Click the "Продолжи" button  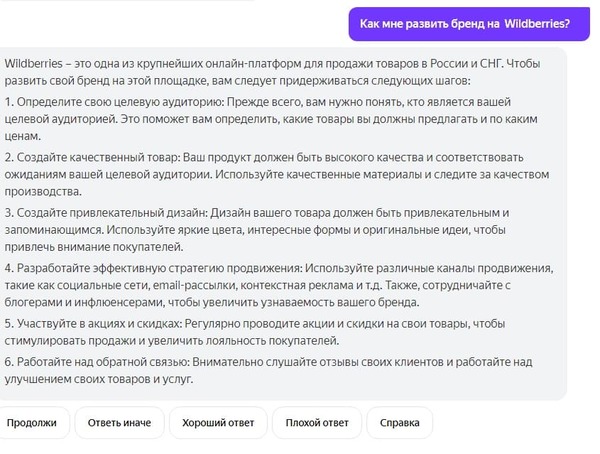(x=32, y=422)
